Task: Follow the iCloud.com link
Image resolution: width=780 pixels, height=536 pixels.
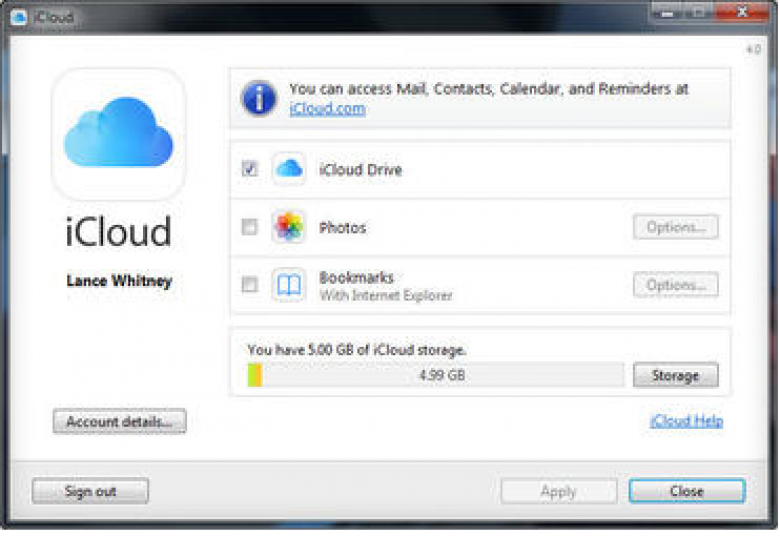Action: tap(327, 109)
